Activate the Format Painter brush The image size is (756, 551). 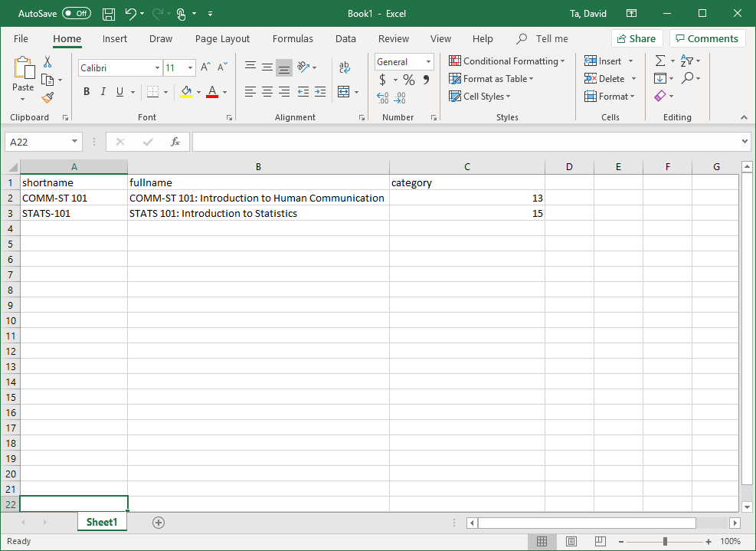click(47, 97)
